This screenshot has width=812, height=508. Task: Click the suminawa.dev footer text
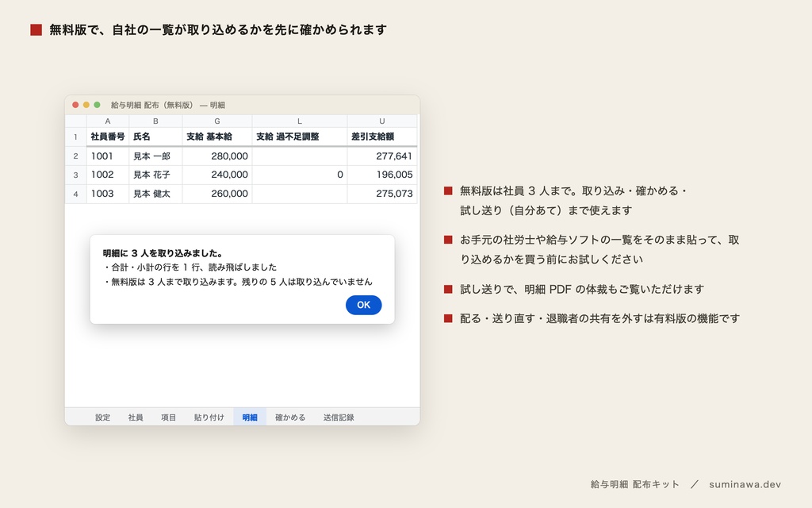pyautogui.click(x=745, y=484)
